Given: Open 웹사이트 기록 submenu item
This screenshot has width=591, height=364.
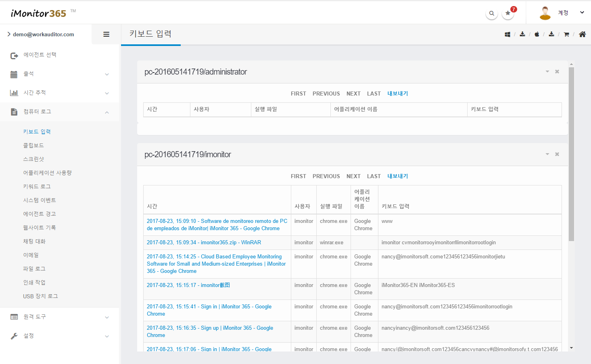Looking at the screenshot, I should pos(40,228).
